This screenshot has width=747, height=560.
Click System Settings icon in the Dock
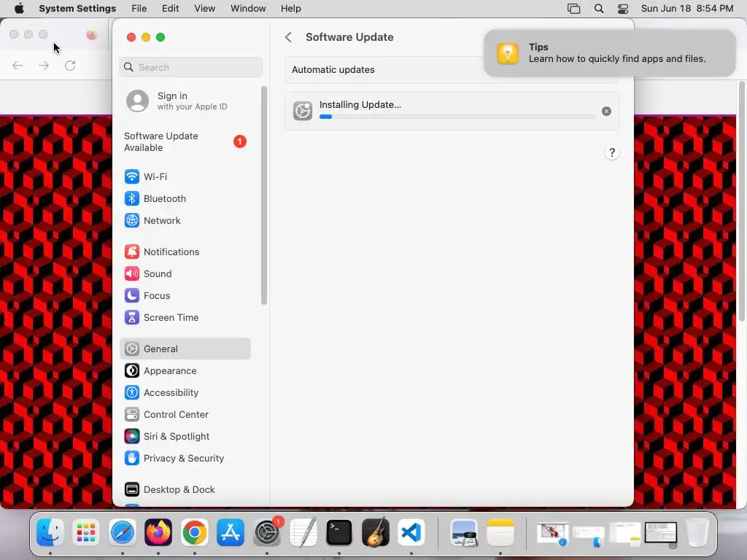pos(267,532)
